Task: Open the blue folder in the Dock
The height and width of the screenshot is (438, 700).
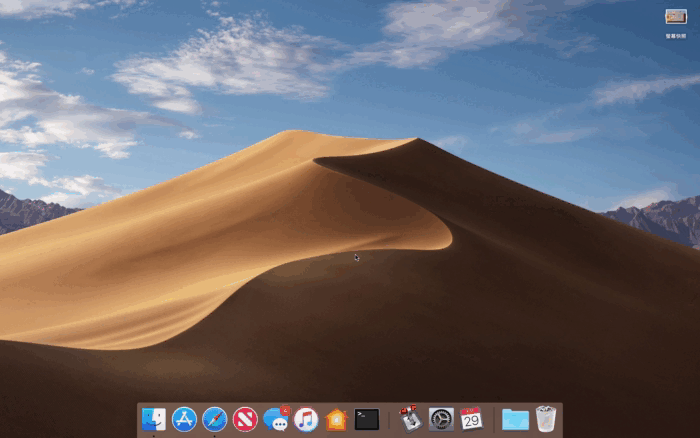Action: click(x=515, y=420)
